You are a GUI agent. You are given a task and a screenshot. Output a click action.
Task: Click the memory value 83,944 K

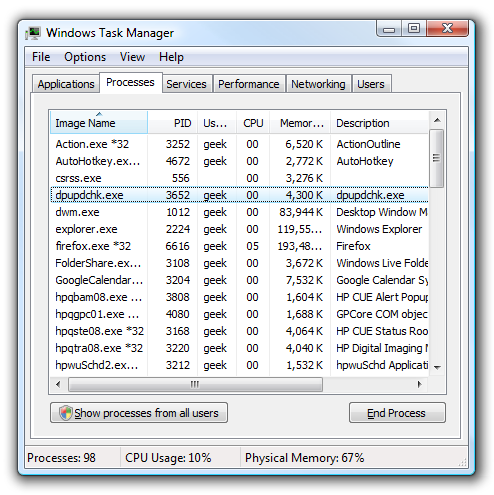[301, 212]
